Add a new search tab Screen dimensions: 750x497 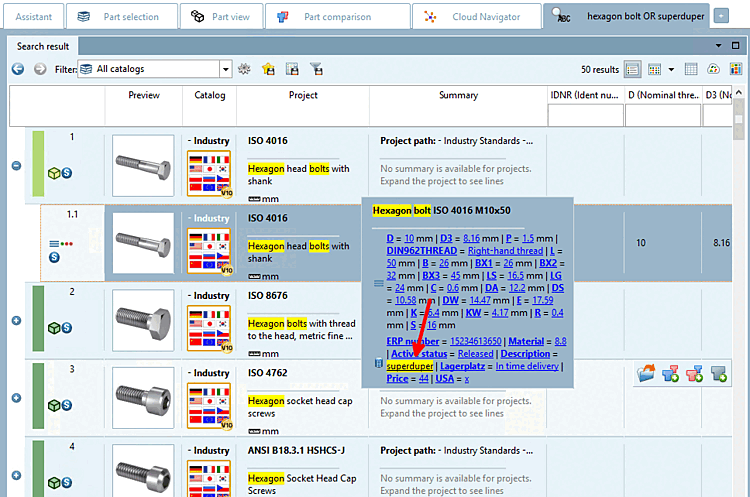(x=721, y=16)
